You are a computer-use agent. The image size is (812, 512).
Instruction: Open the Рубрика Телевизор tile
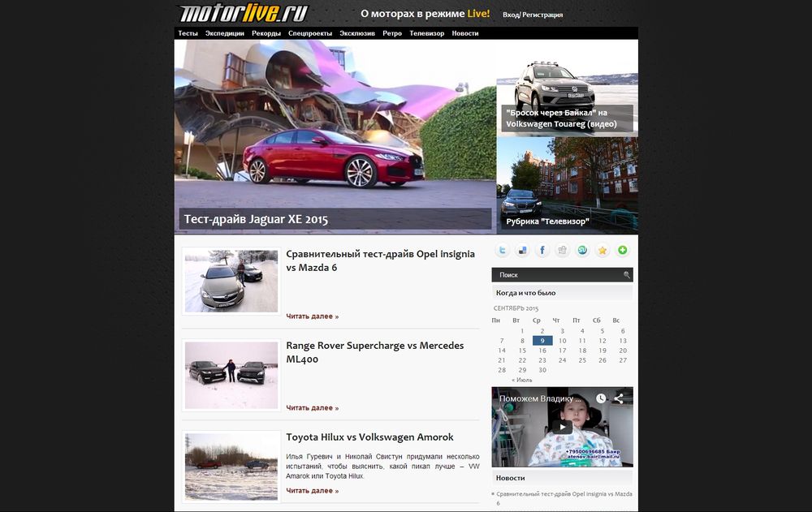(567, 185)
